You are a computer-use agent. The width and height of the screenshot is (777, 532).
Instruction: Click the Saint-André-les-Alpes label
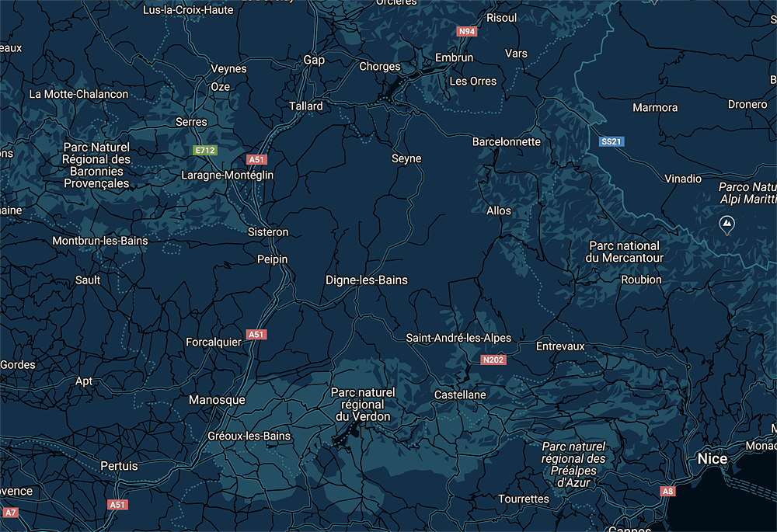458,338
